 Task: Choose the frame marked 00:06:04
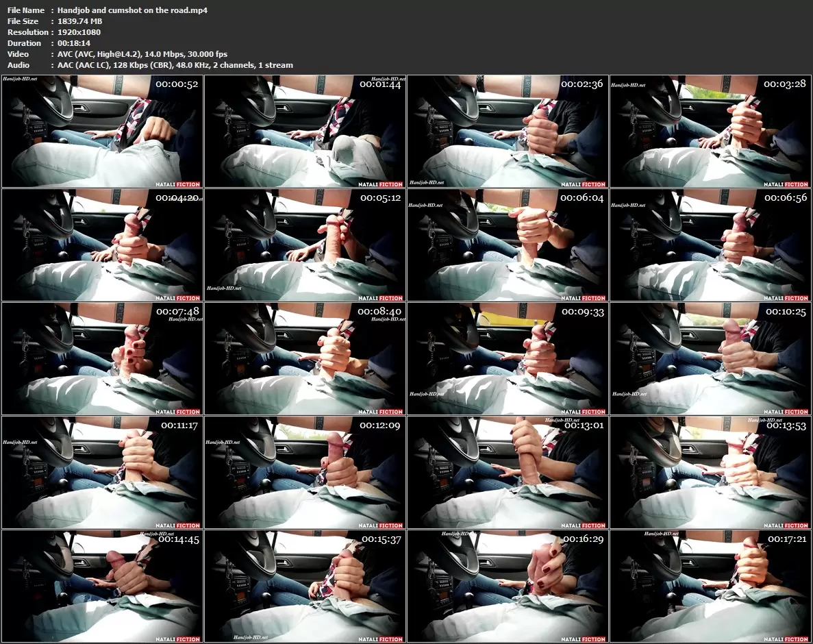(x=508, y=245)
